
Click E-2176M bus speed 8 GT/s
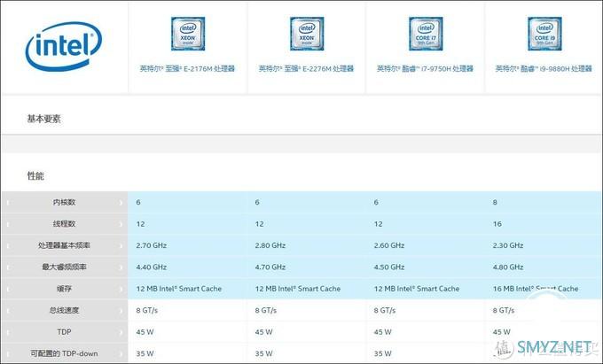point(146,310)
